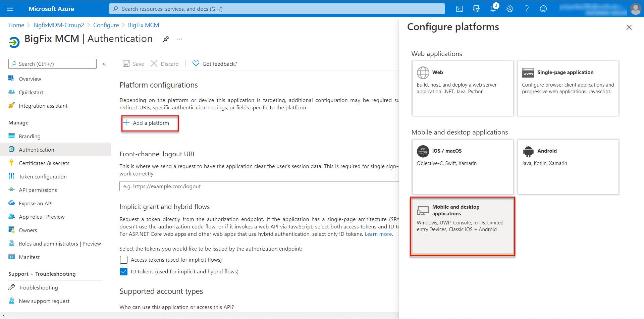Click the desktop devices icon in the Mobile and desktop applications card
The height and width of the screenshot is (319, 644).
(x=423, y=210)
